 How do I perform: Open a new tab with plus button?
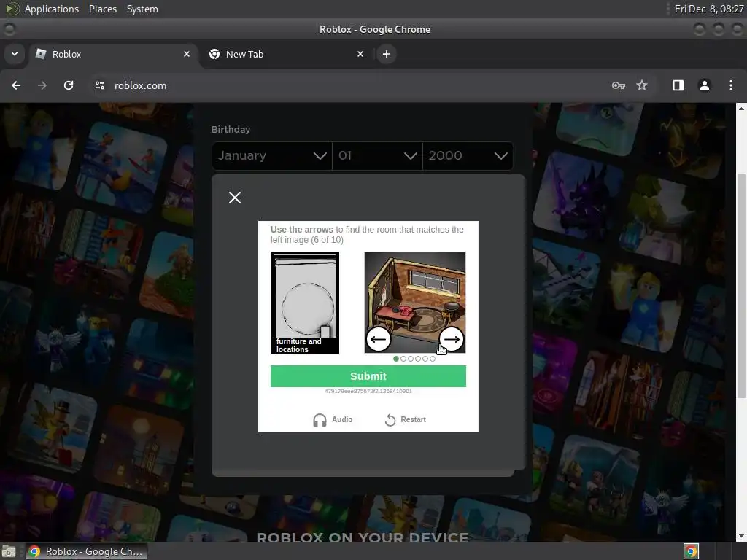pos(387,54)
